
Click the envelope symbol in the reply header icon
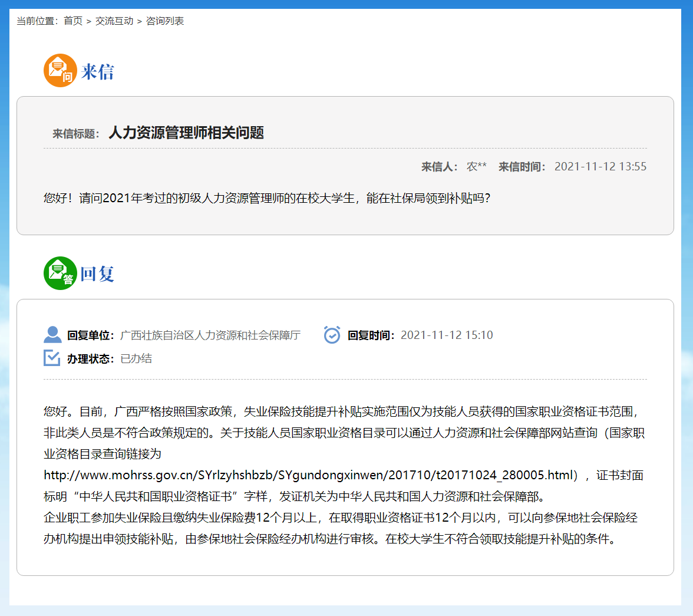(x=58, y=269)
